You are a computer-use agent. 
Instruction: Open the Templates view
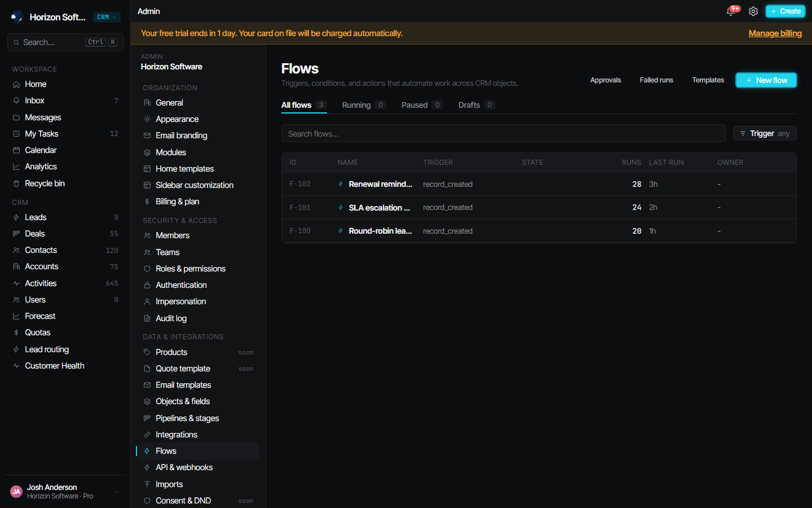click(x=708, y=80)
